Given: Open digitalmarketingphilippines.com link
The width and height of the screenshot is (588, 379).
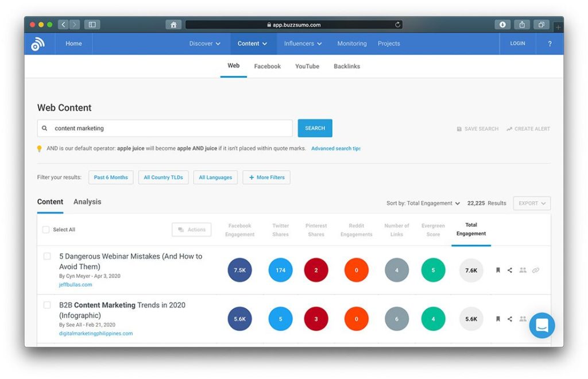Looking at the screenshot, I should click(96, 333).
